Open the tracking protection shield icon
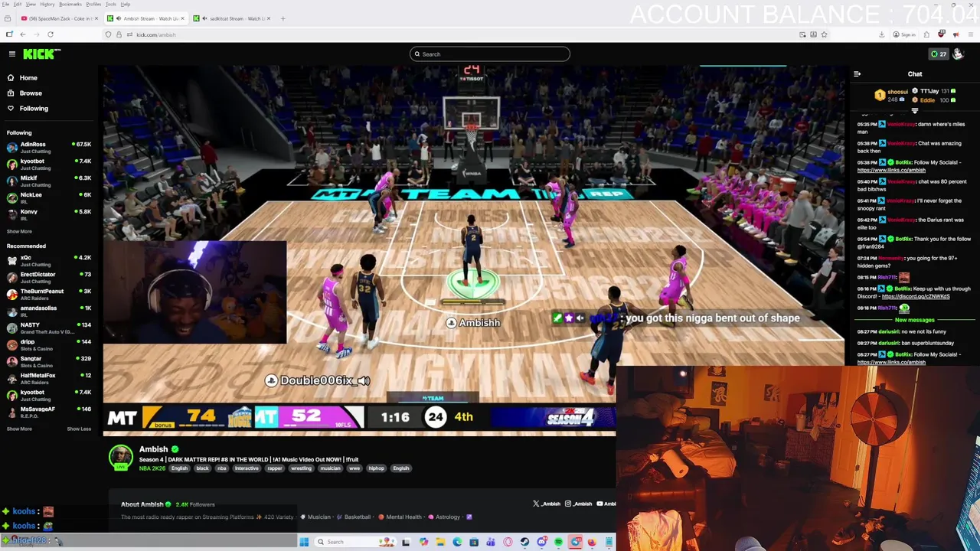980x551 pixels. [108, 34]
